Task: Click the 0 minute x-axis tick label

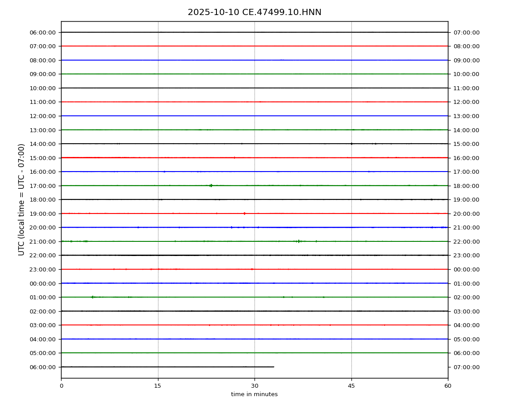Action: (62, 386)
